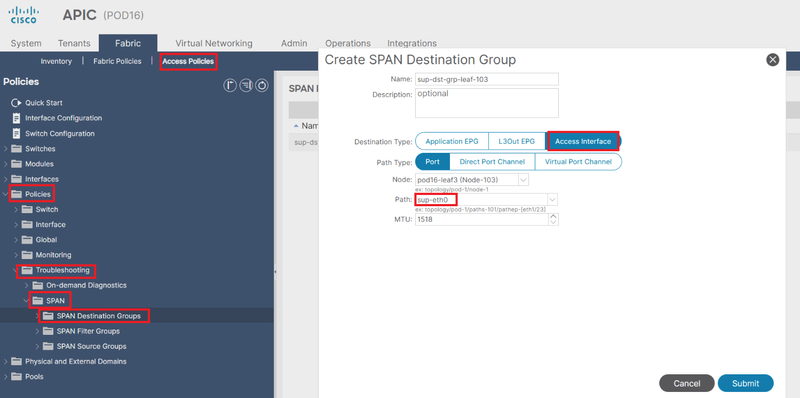Click the Name input field
This screenshot has width=800, height=398.
tap(487, 79)
